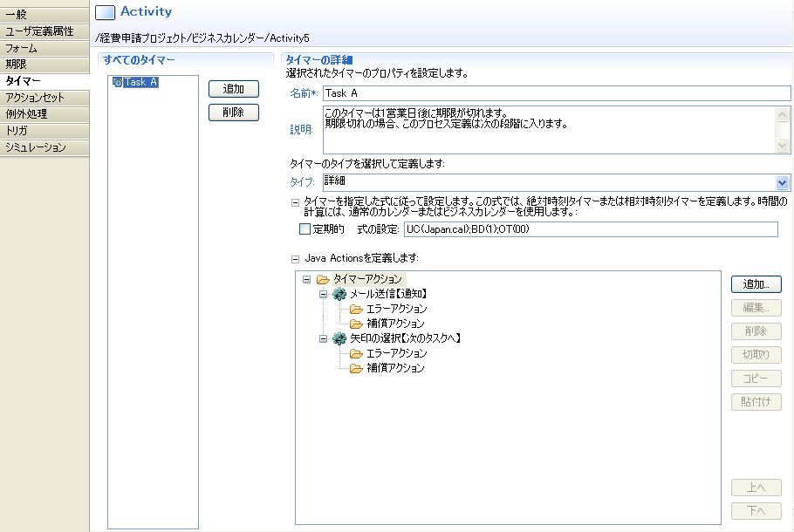Click the Task A timer icon
The height and width of the screenshot is (532, 794).
click(x=117, y=83)
